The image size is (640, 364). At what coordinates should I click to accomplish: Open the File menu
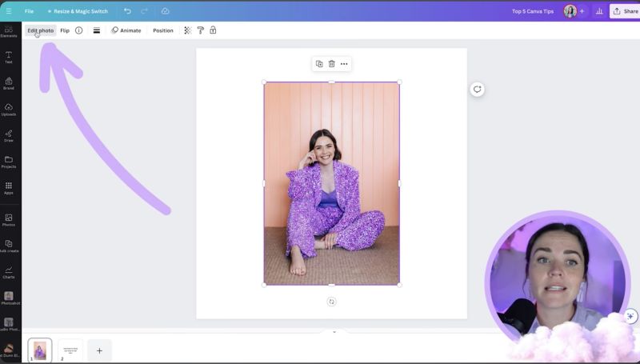click(x=29, y=11)
